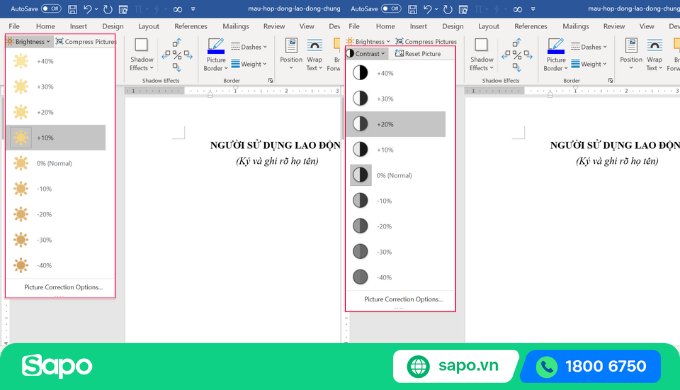Open Picture Border dropdown in right window
Image resolution: width=680 pixels, height=390 pixels.
click(x=556, y=55)
